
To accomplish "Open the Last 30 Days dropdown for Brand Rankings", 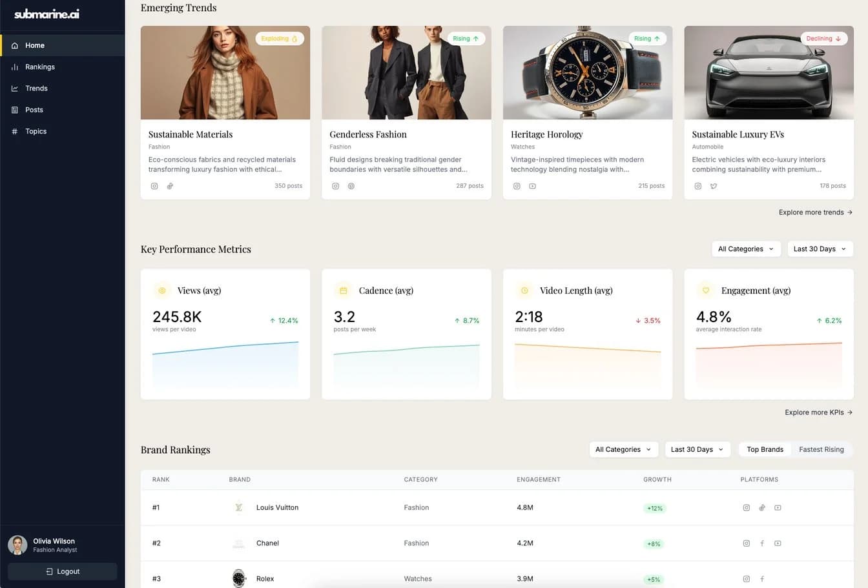I will [x=697, y=449].
